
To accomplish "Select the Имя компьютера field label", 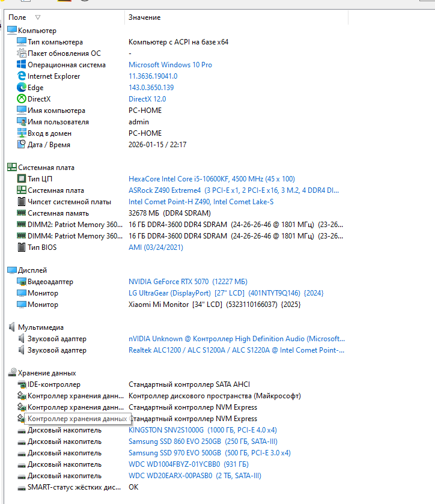I will [56, 111].
